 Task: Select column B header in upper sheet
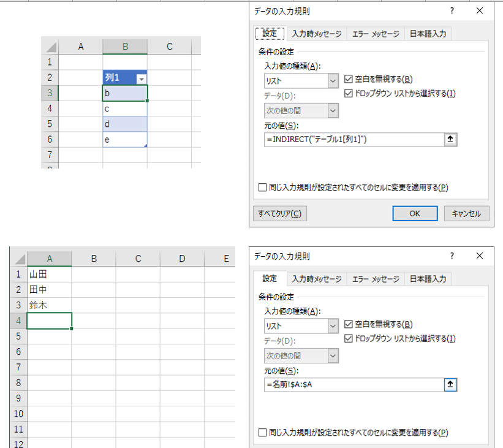pyautogui.click(x=125, y=47)
